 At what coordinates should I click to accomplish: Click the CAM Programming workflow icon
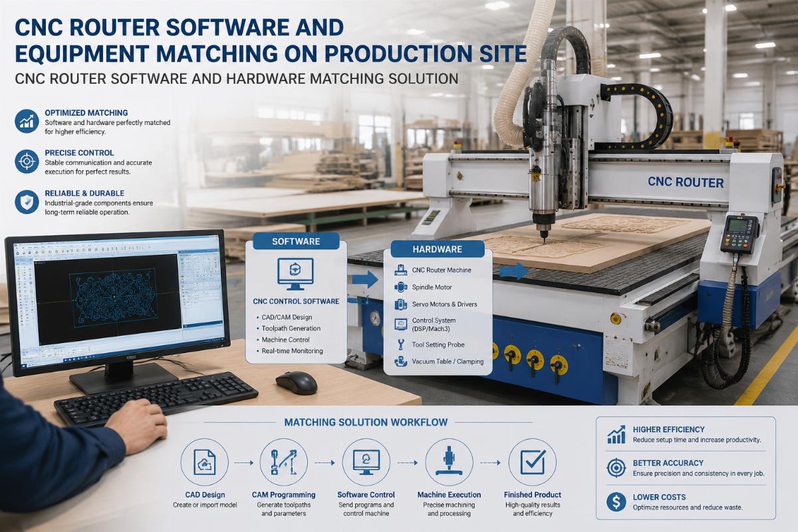[x=284, y=462]
